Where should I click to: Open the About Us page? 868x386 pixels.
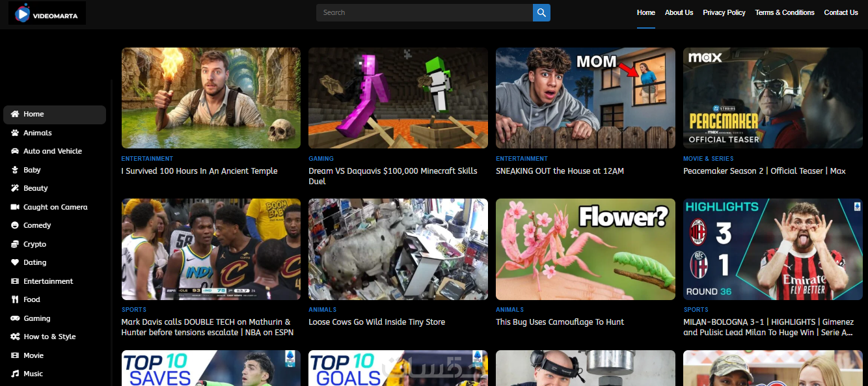[679, 12]
